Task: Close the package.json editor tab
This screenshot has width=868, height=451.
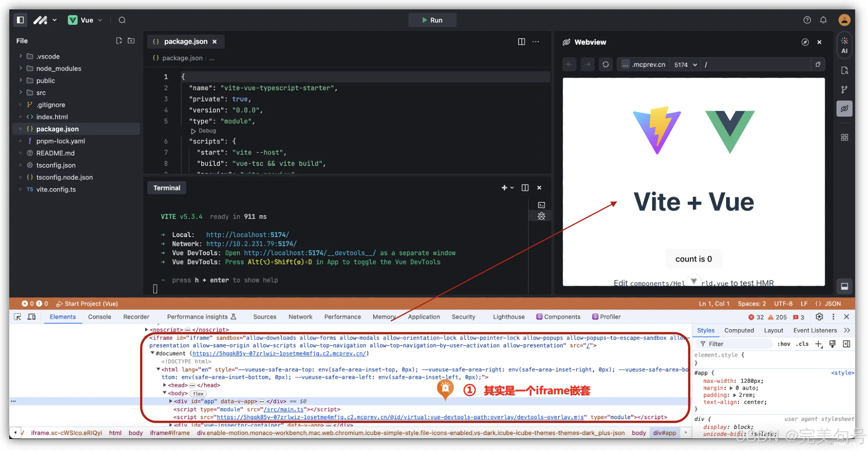Action: pos(215,42)
